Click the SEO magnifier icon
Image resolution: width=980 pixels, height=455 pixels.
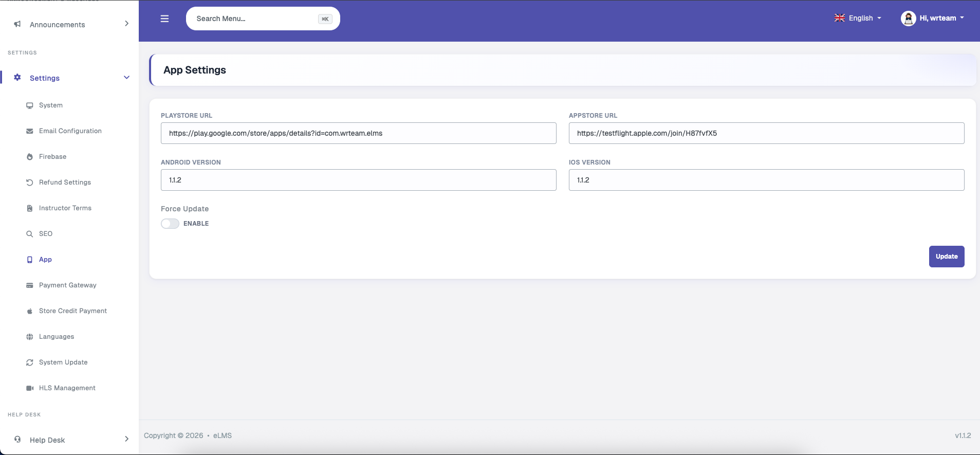coord(30,234)
